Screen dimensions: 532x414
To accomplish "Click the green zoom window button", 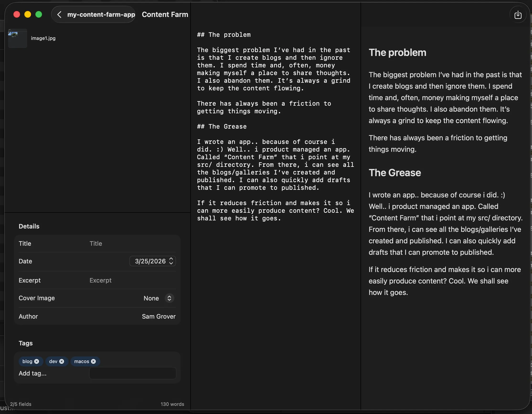I will click(39, 15).
